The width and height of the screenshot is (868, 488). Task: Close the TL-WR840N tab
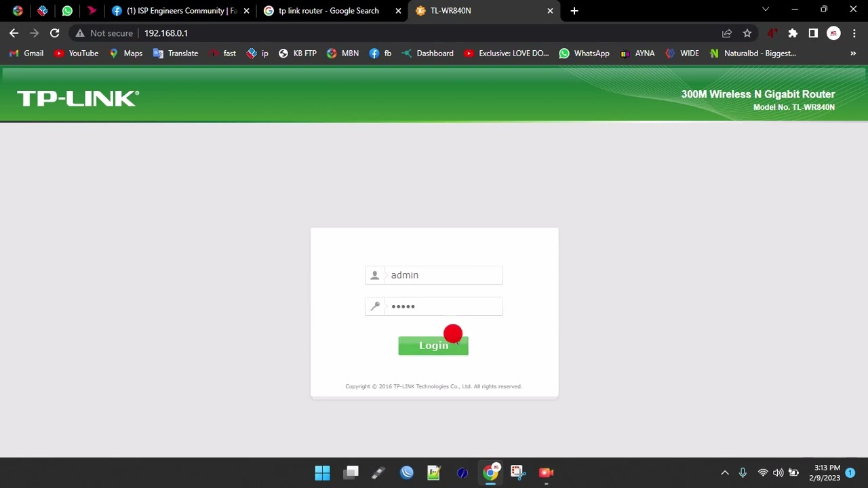point(550,11)
